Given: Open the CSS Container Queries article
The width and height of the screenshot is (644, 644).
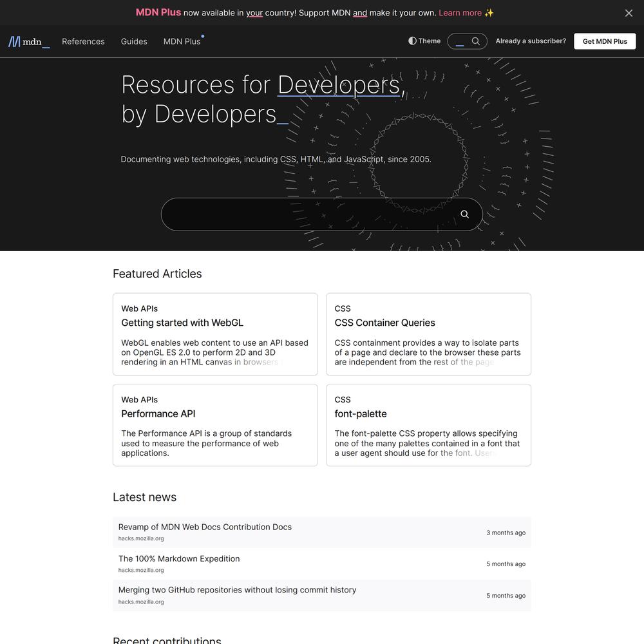Looking at the screenshot, I should click(x=384, y=323).
